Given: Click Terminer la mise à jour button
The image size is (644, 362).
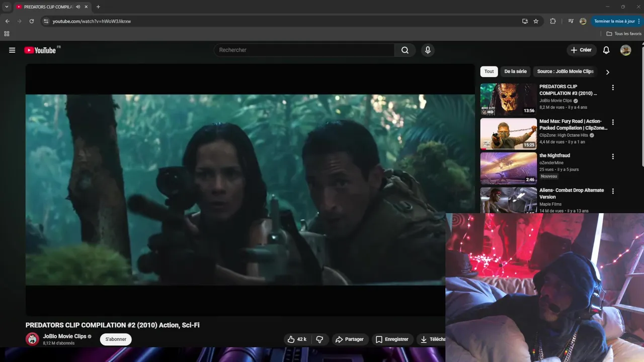Looking at the screenshot, I should [617, 21].
